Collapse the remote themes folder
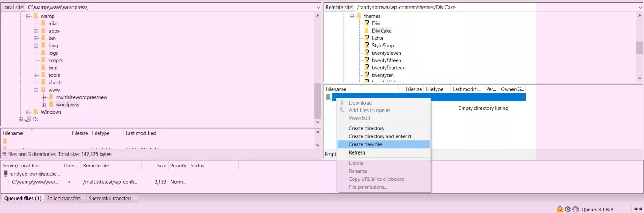Image resolution: width=644 pixels, height=213 pixels. click(x=352, y=16)
